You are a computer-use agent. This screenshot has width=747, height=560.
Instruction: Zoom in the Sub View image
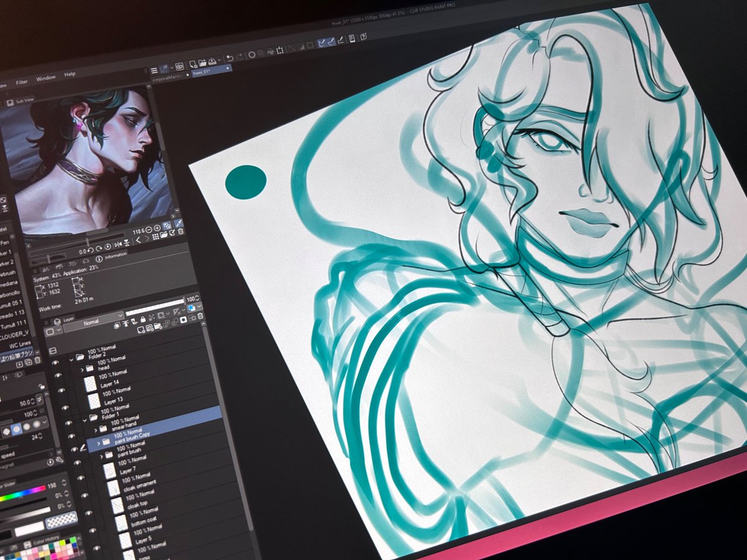tap(157, 228)
